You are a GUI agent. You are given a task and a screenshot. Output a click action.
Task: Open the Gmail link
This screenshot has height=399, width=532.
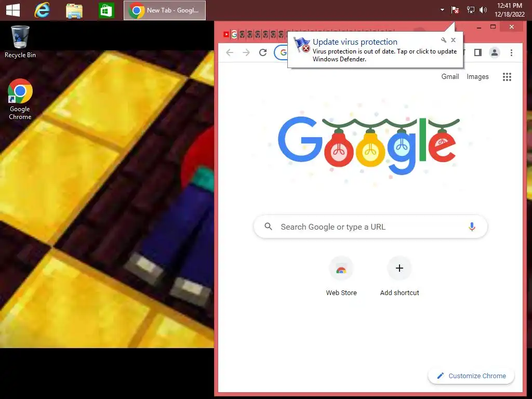tap(450, 77)
